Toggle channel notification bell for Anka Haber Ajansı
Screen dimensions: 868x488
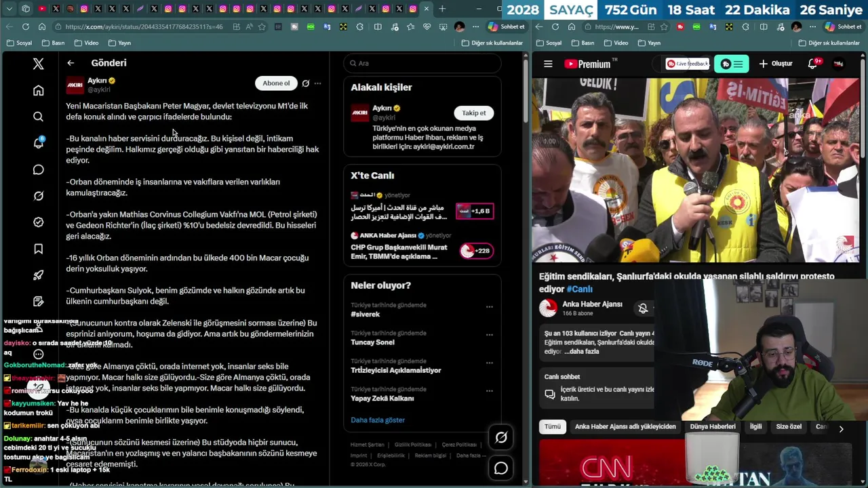pyautogui.click(x=643, y=308)
